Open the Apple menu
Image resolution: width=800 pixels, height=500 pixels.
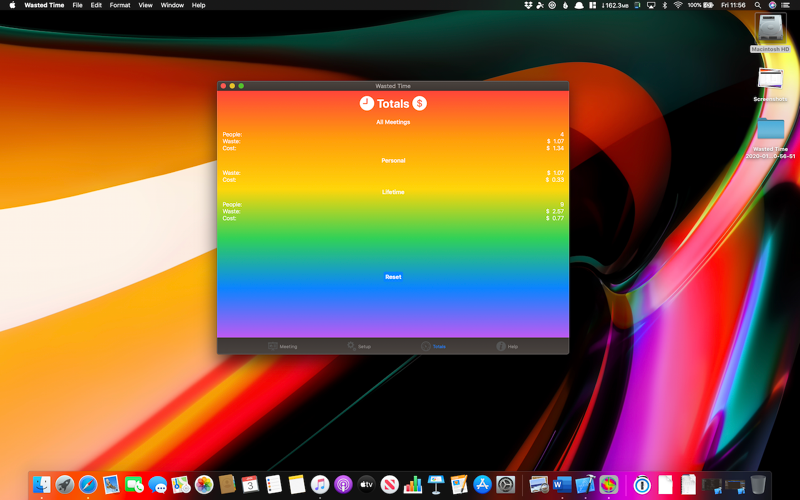[12, 5]
